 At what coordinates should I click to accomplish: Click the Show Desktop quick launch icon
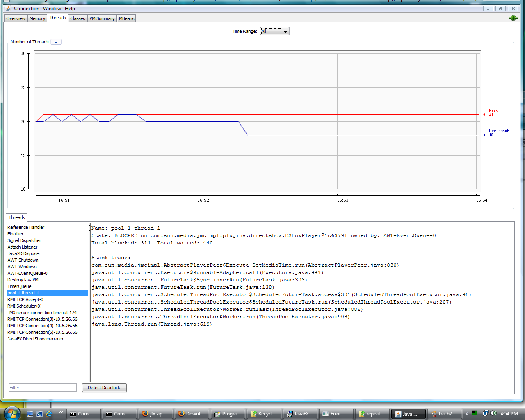30,414
